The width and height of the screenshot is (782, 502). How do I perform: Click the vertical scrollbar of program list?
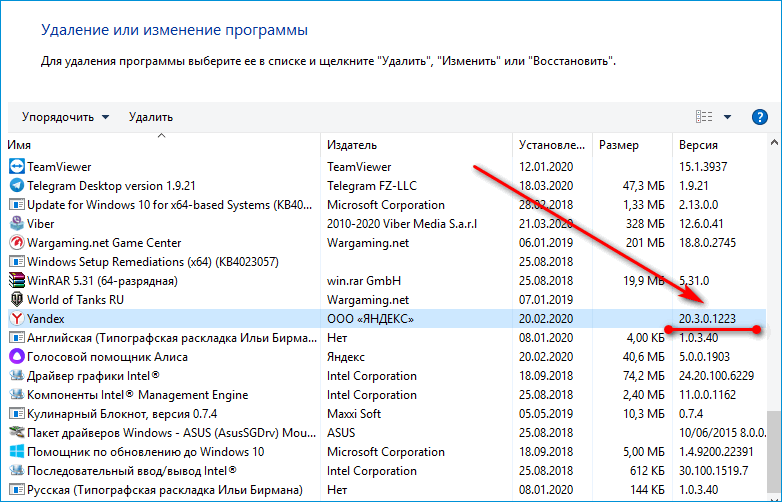[x=773, y=300]
